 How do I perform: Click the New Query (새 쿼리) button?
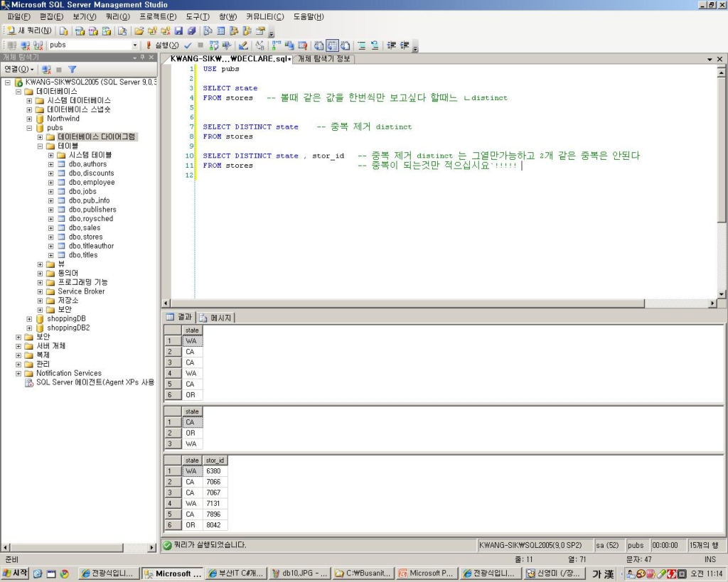29,31
